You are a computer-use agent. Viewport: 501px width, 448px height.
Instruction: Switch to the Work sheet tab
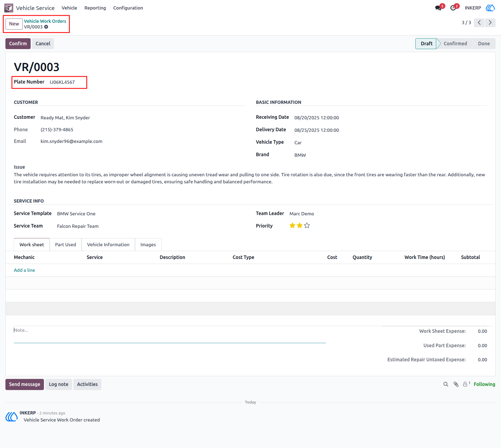coord(32,245)
